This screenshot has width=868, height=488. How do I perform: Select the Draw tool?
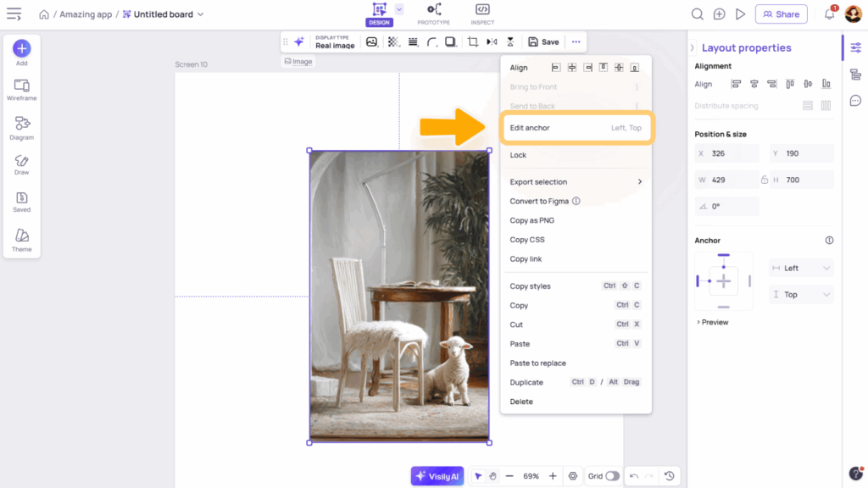[21, 164]
